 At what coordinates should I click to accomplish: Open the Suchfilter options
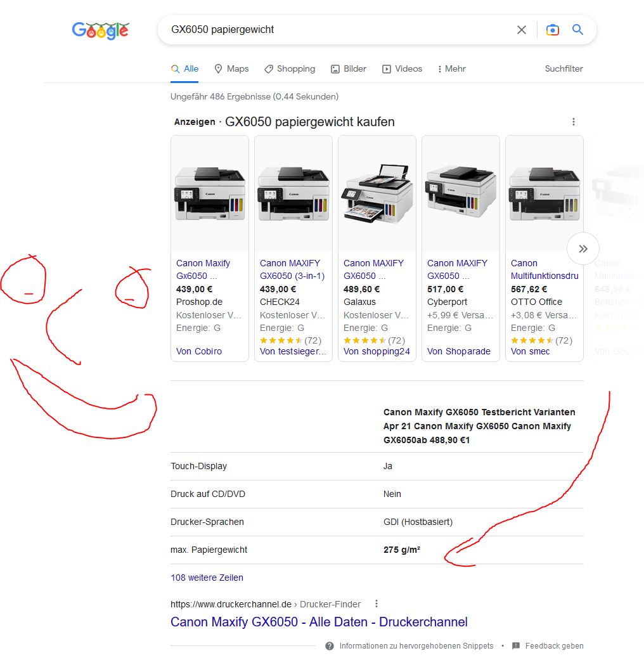click(563, 68)
